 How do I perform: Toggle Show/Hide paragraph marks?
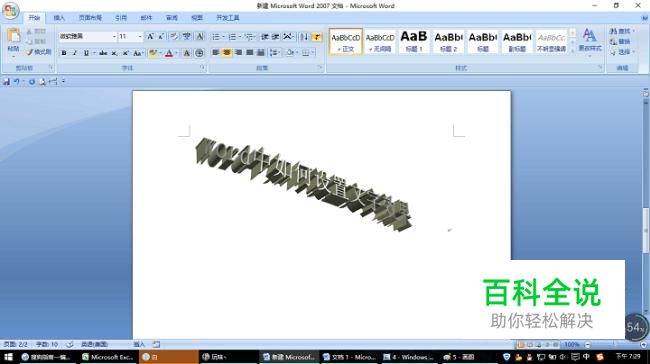tap(317, 37)
